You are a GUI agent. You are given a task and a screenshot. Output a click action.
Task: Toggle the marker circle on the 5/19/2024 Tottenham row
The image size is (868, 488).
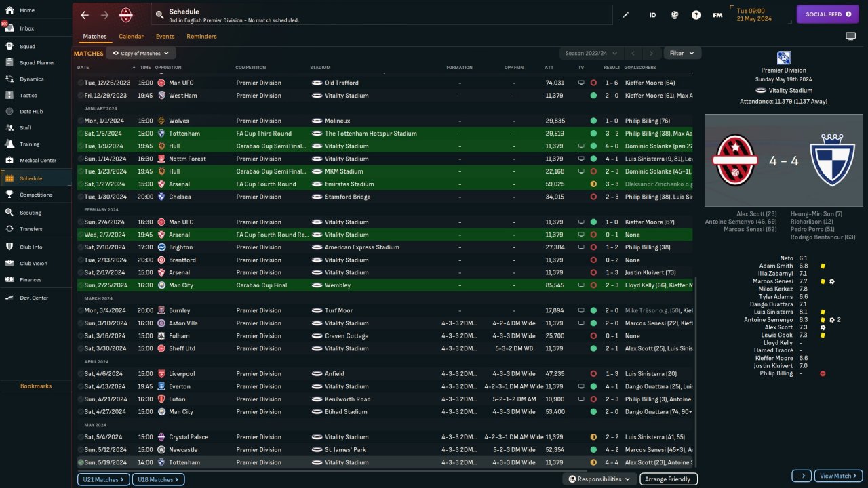tap(81, 462)
